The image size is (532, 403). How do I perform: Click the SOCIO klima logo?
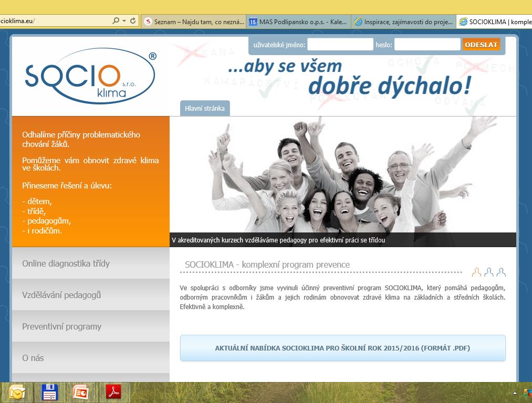tap(90, 76)
